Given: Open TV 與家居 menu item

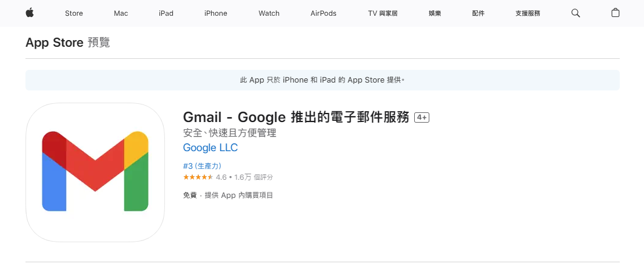Looking at the screenshot, I should coord(383,13).
